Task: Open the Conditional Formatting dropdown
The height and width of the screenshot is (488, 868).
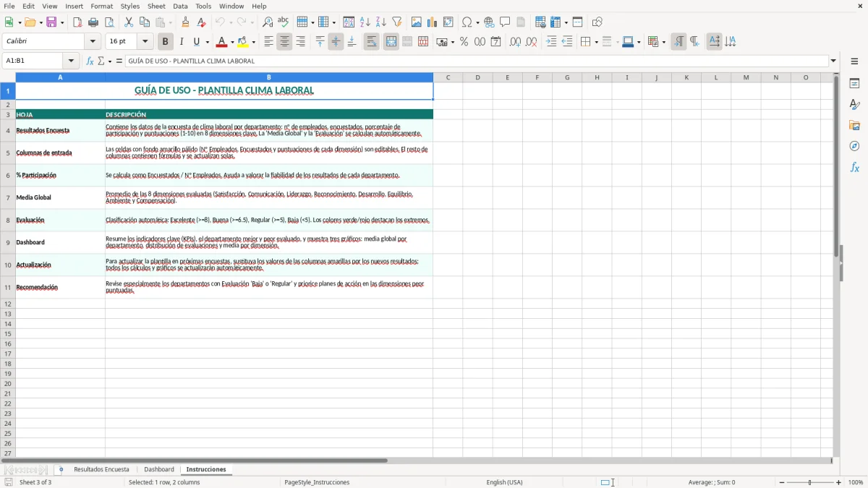Action: tap(663, 42)
